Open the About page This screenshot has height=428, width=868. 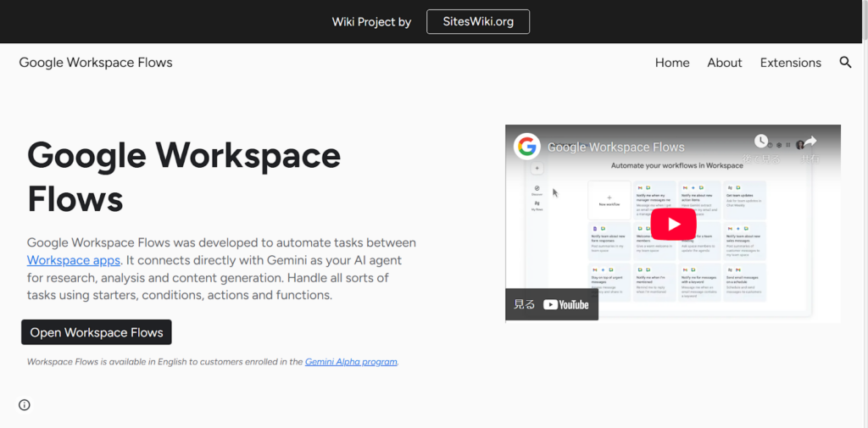tap(725, 63)
